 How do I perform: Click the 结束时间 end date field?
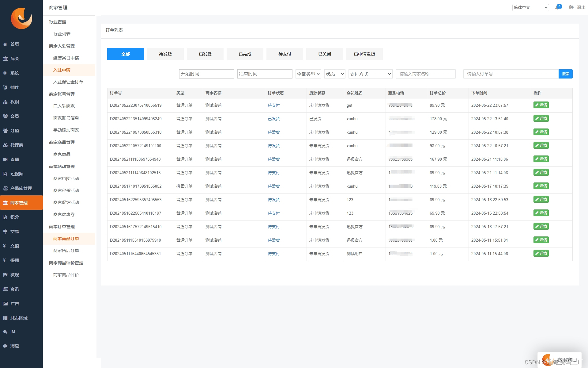click(x=265, y=74)
